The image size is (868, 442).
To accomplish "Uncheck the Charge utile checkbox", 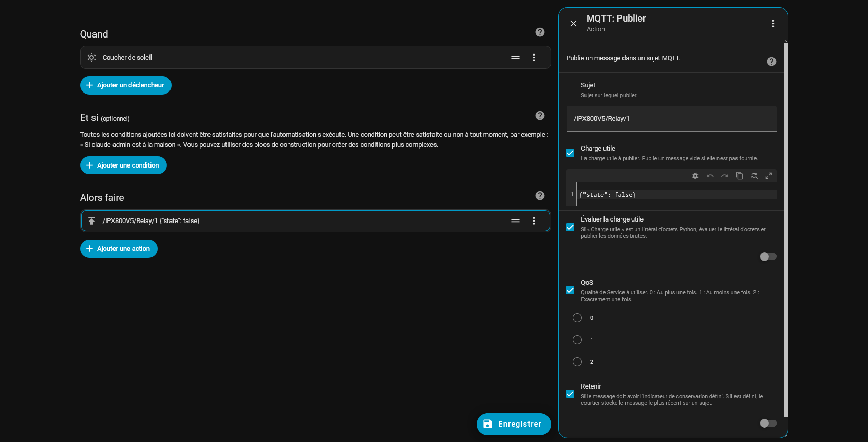I will (570, 153).
